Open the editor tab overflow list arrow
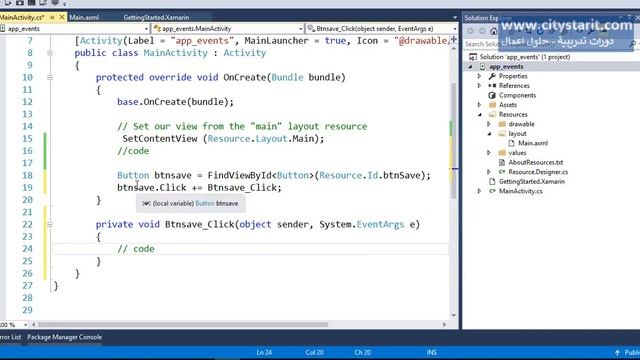 point(455,18)
